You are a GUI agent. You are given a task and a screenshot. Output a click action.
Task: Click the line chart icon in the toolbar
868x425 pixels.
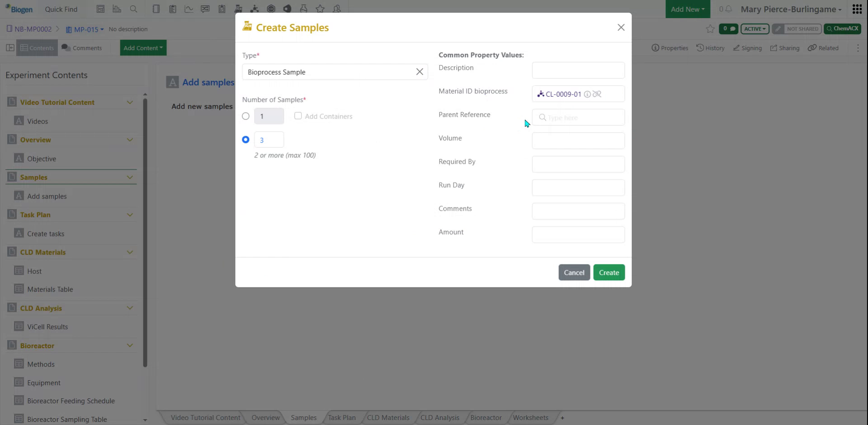click(189, 9)
